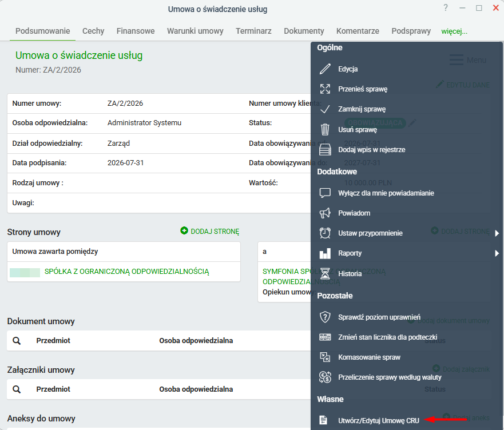Image resolution: width=504 pixels, height=430 pixels.
Task: Click the megaphone icon for Powiadom
Action: tap(325, 213)
